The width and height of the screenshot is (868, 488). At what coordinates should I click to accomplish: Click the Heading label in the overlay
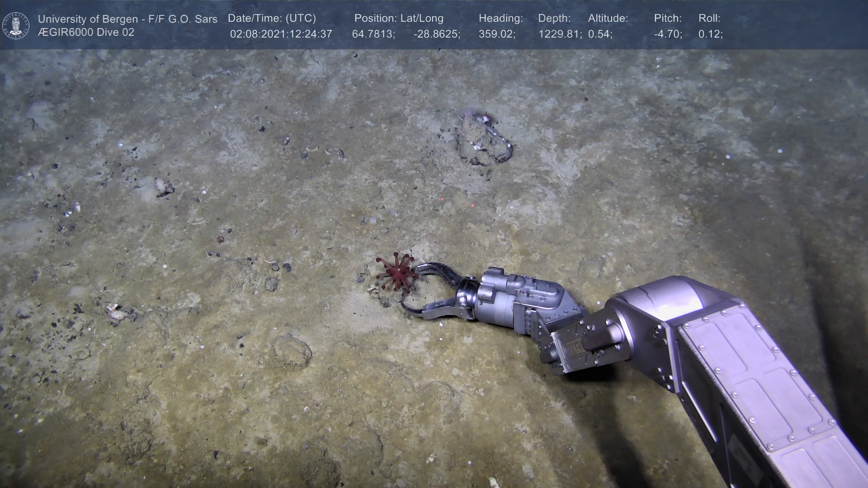pyautogui.click(x=500, y=19)
